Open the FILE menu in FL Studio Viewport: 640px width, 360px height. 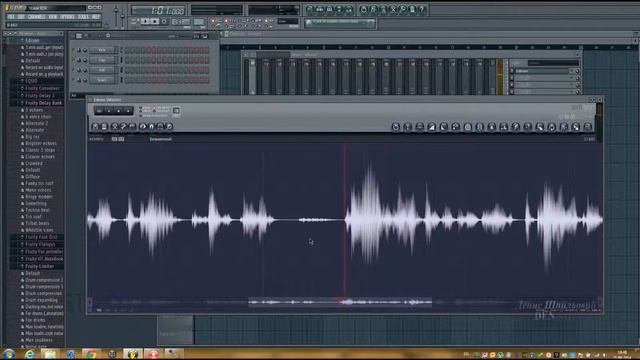coord(11,17)
